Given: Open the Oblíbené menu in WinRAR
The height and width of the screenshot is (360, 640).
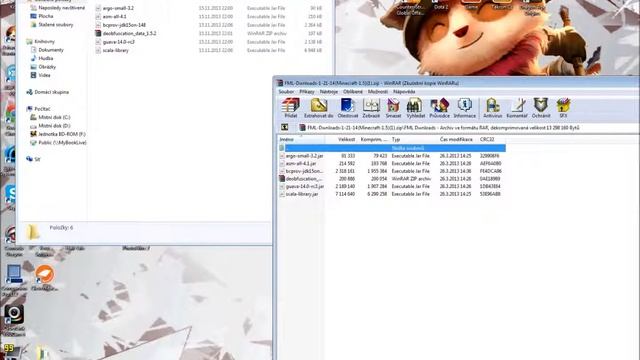Looking at the screenshot, I should tap(353, 92).
